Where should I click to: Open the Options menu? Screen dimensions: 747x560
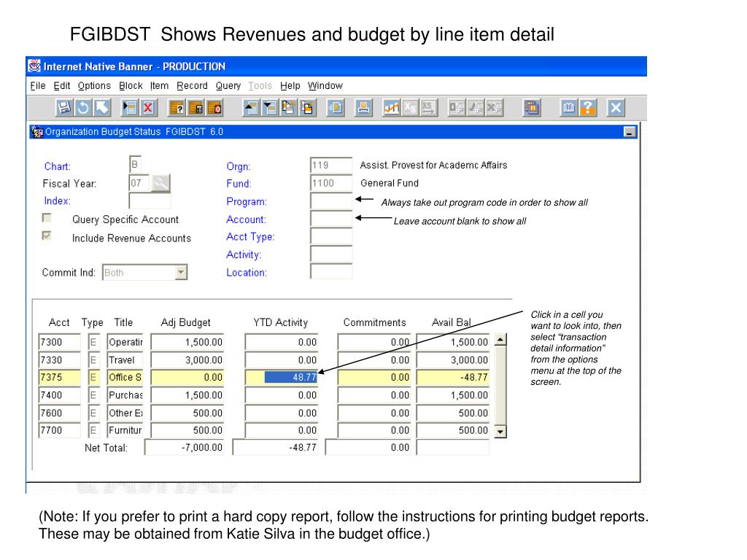click(x=94, y=86)
